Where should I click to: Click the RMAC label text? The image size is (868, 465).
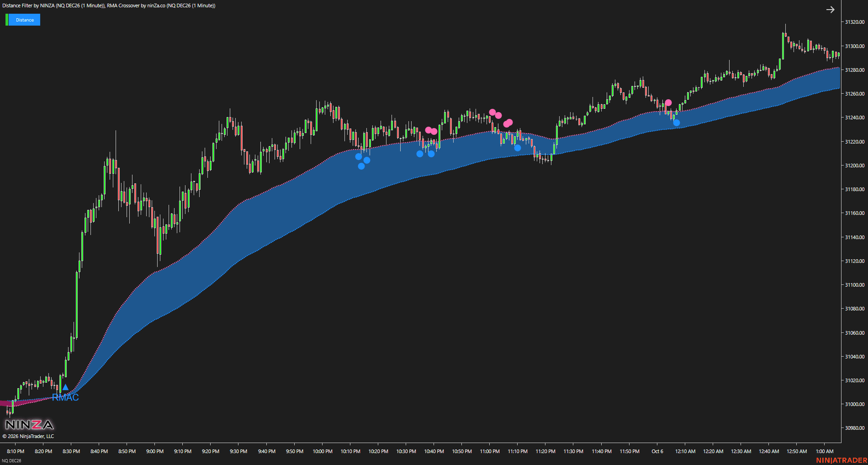65,397
